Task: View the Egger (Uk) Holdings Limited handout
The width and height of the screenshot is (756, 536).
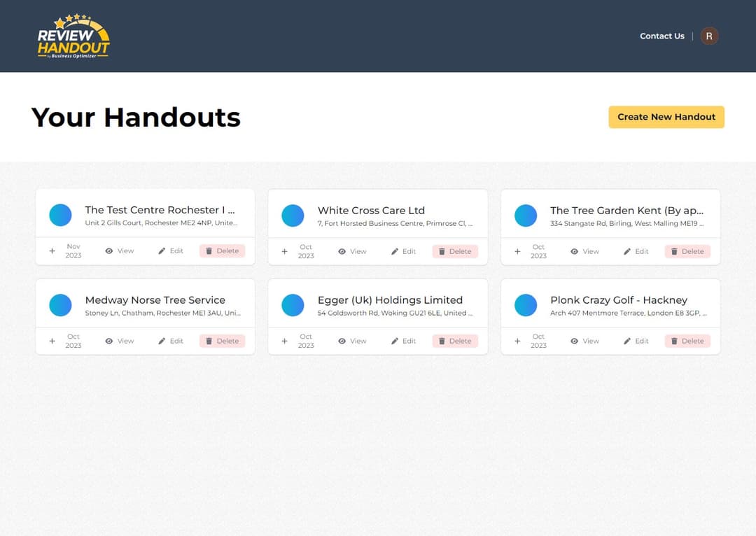Action: (352, 341)
